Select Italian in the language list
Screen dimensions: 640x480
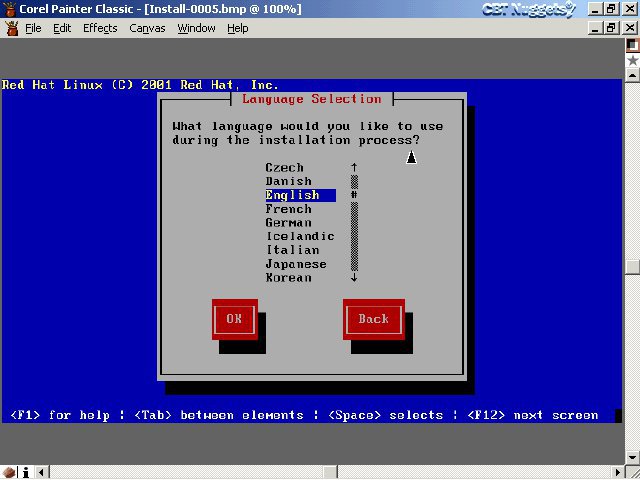(293, 250)
